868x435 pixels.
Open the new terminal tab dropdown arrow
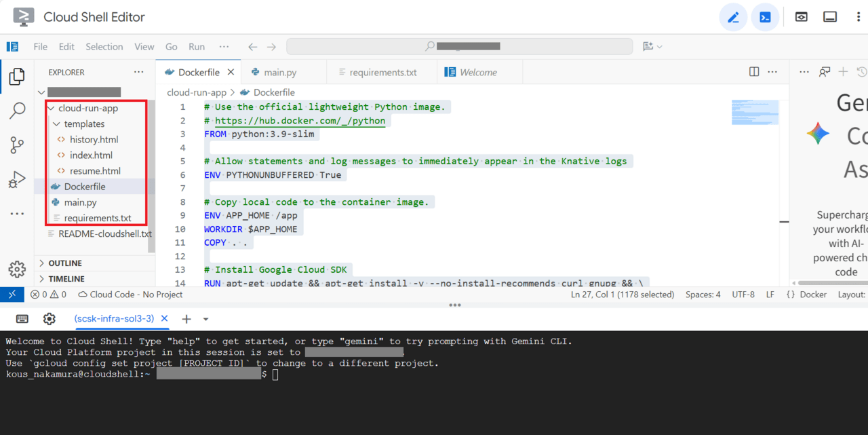pos(205,319)
